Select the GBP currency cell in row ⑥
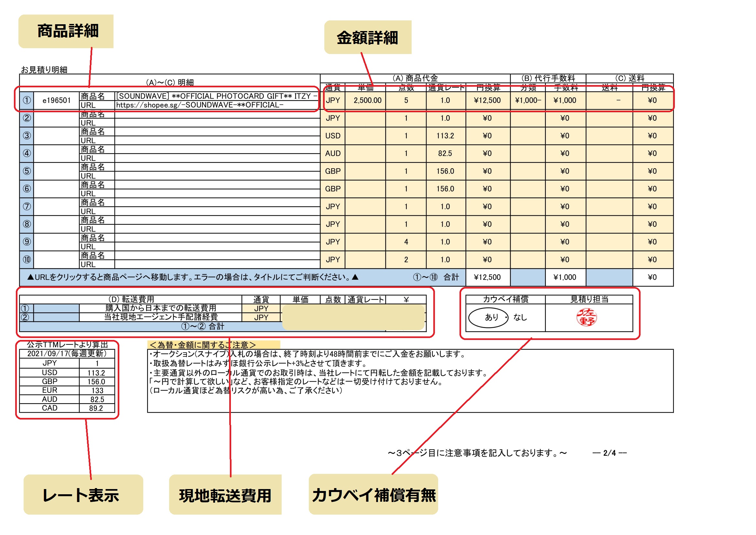 (x=333, y=189)
